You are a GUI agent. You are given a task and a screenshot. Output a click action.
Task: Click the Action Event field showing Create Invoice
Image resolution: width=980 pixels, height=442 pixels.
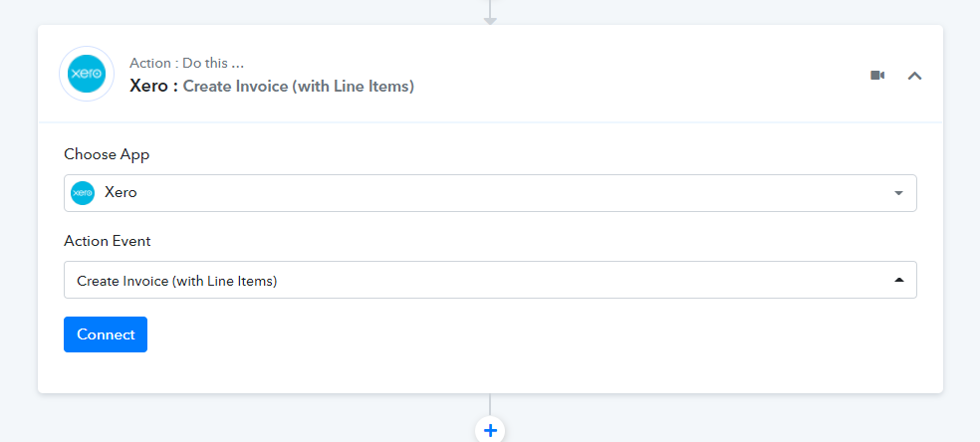coord(490,280)
